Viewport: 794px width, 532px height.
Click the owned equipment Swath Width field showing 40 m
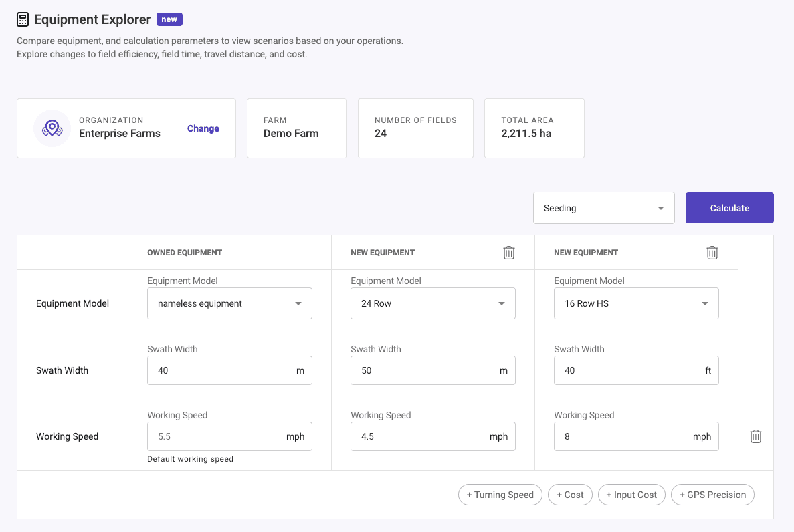[229, 370]
